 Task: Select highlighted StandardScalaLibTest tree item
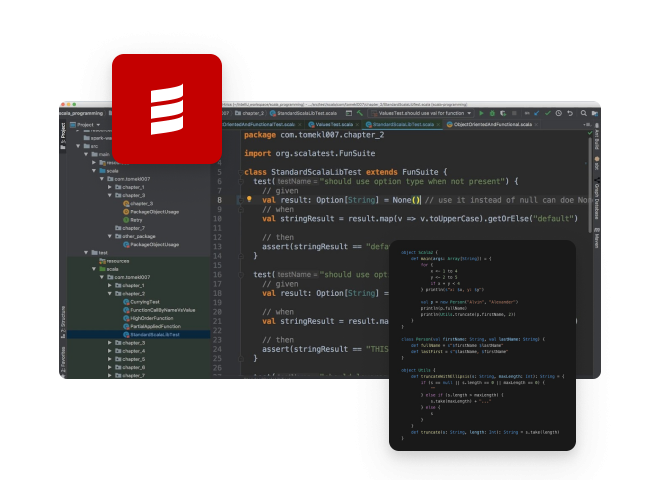139,335
